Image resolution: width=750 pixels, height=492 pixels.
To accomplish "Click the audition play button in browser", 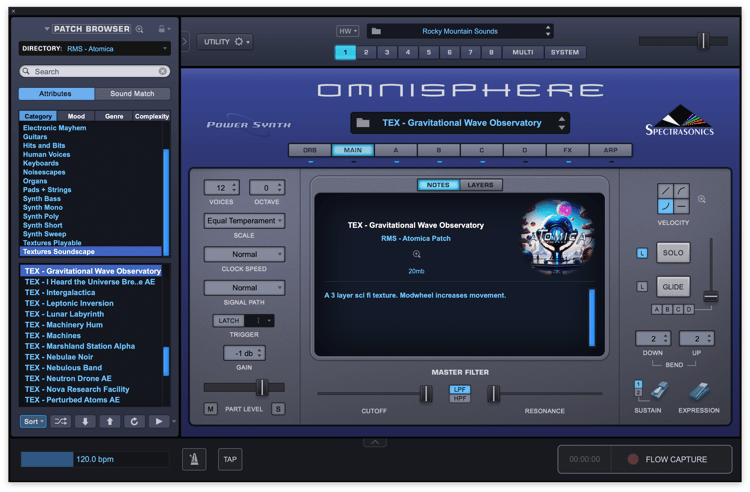I will pos(158,421).
